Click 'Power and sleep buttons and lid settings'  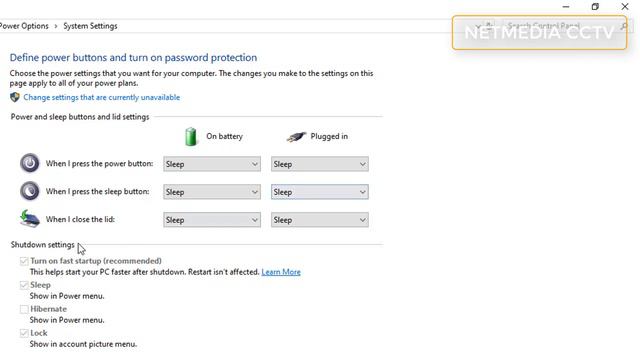[80, 117]
